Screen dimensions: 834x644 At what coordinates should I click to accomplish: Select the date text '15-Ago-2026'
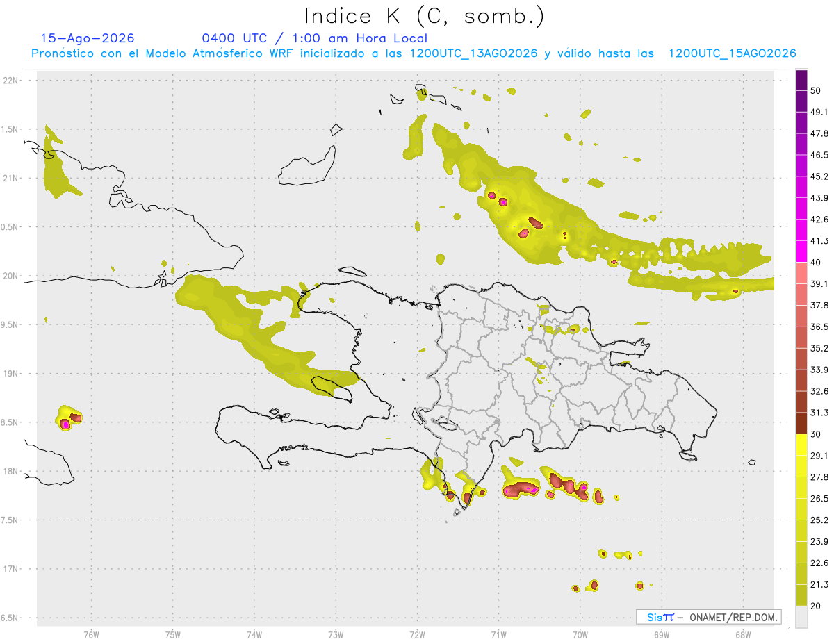click(88, 38)
